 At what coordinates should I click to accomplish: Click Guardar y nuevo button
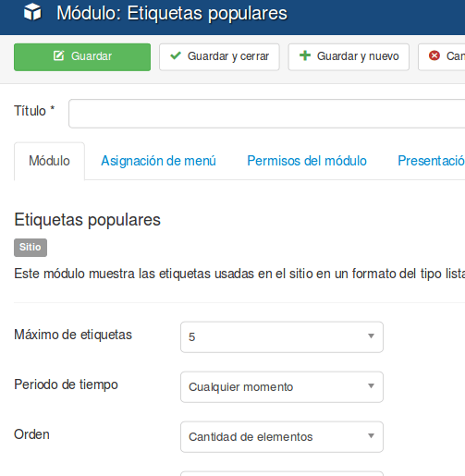point(349,57)
